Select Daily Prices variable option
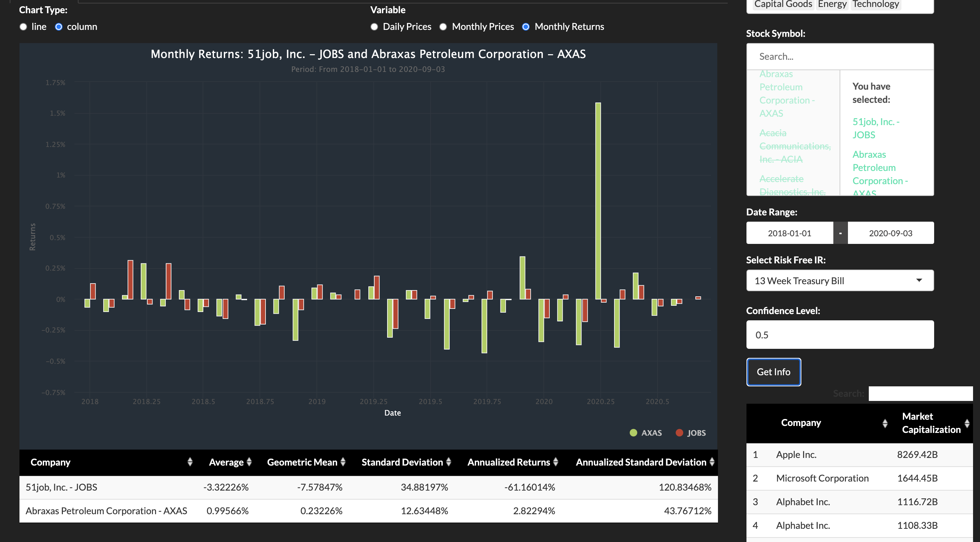Image resolution: width=980 pixels, height=542 pixels. pyautogui.click(x=374, y=27)
